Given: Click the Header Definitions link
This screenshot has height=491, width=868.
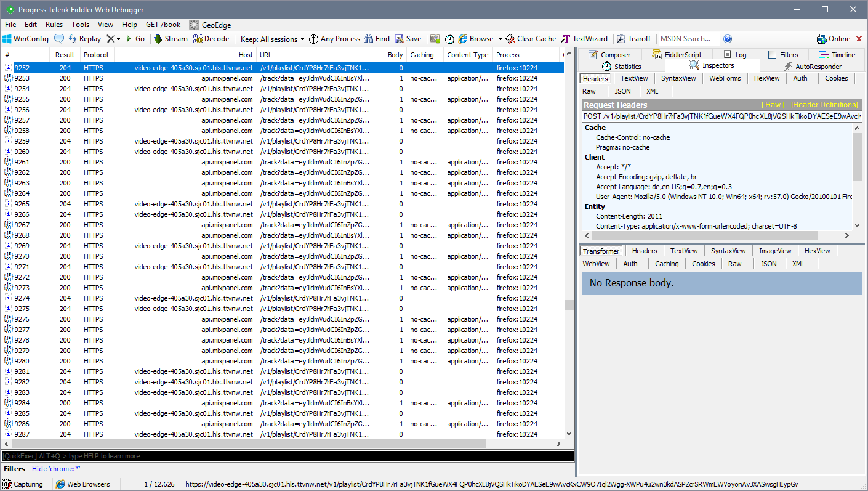Looking at the screenshot, I should (824, 105).
